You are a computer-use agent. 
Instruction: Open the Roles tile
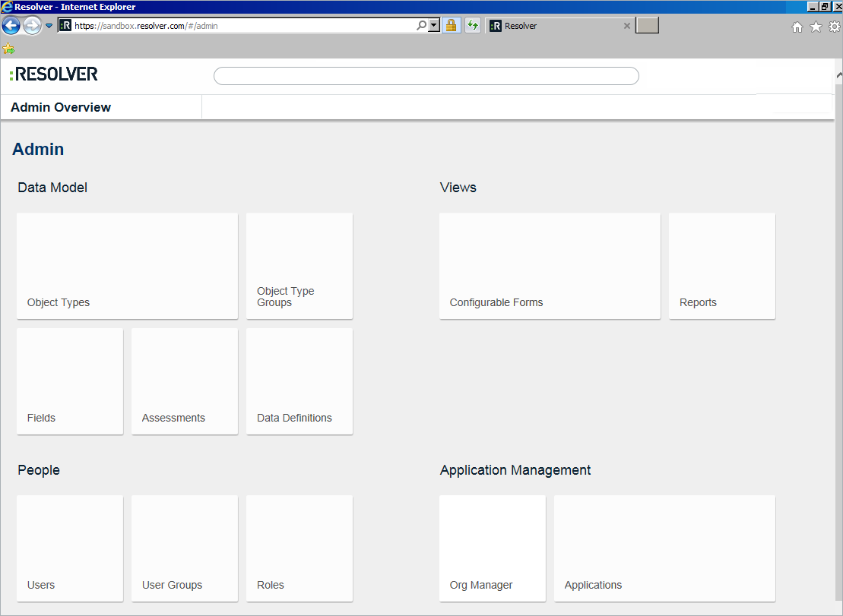299,548
